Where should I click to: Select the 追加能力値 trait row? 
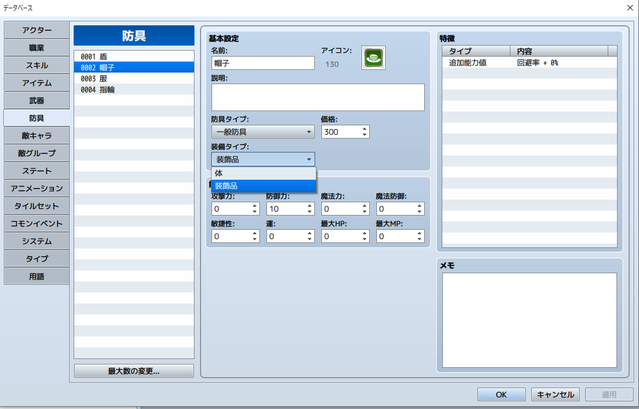[529, 62]
